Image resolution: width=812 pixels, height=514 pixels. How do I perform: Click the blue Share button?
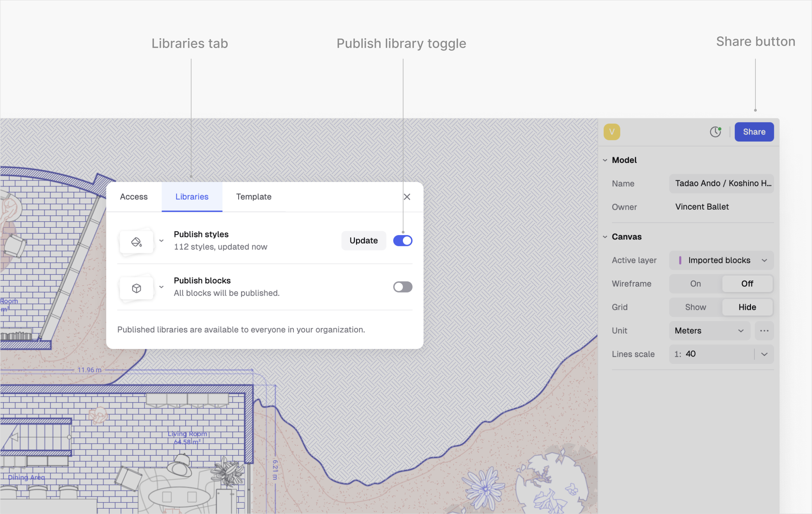tap(754, 132)
